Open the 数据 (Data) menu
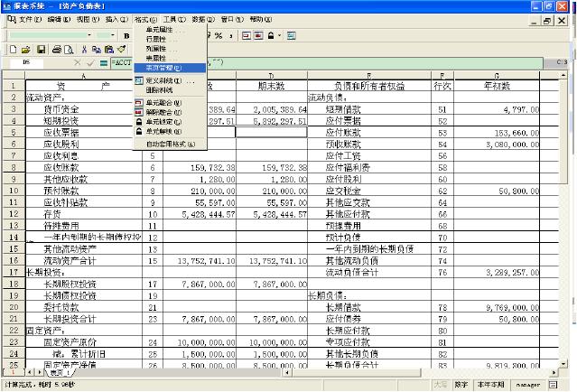The image size is (577, 392). click(x=203, y=19)
